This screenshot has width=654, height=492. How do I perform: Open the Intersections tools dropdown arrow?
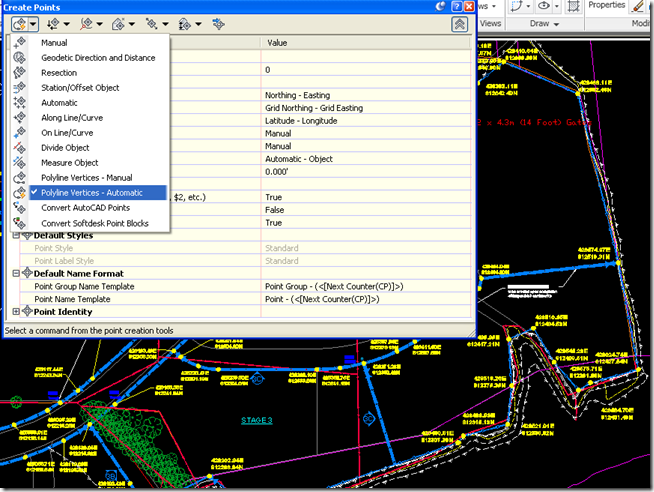click(x=66, y=24)
